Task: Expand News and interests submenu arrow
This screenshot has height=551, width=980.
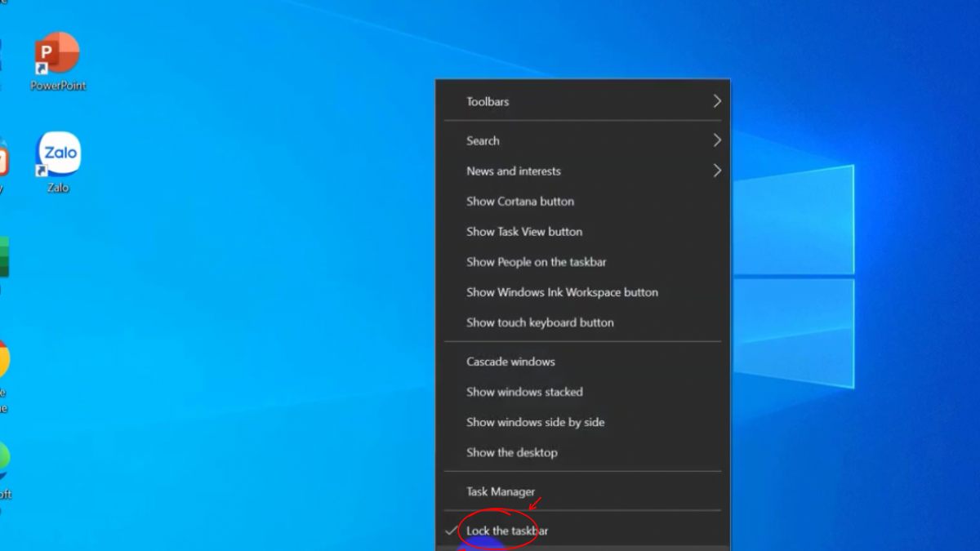Action: click(x=717, y=171)
